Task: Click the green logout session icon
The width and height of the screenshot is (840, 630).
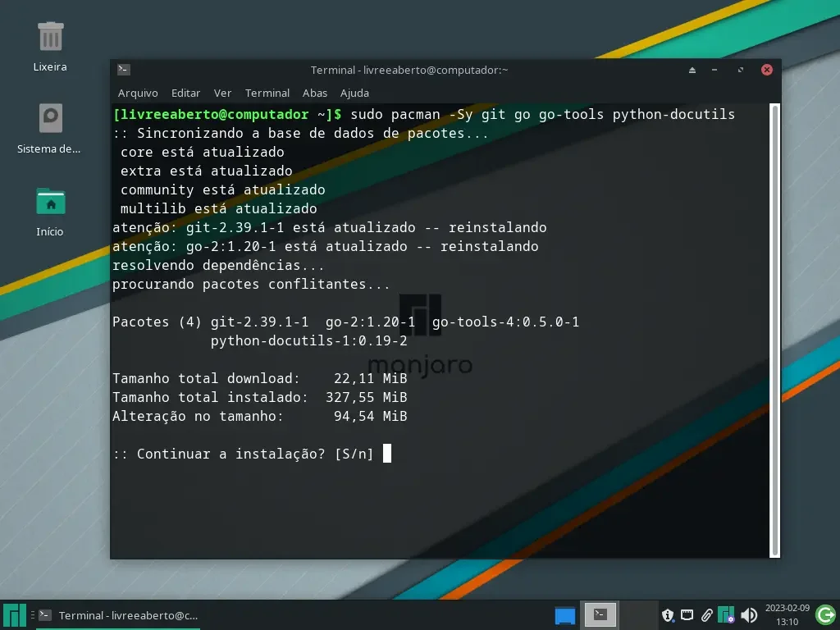Action: tap(825, 615)
